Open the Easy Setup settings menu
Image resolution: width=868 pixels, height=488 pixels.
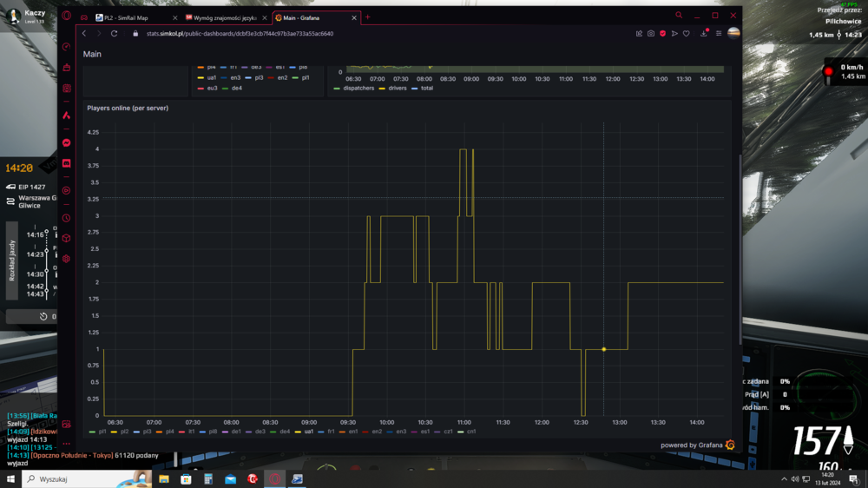(x=719, y=34)
